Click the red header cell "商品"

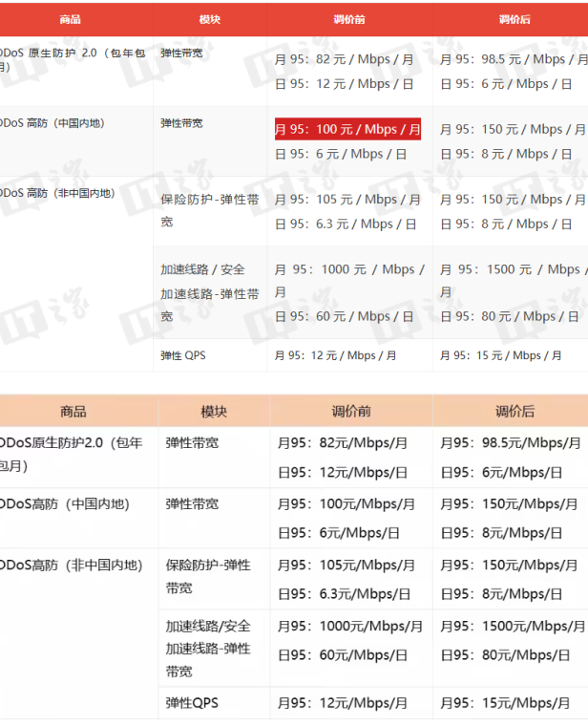point(71,19)
